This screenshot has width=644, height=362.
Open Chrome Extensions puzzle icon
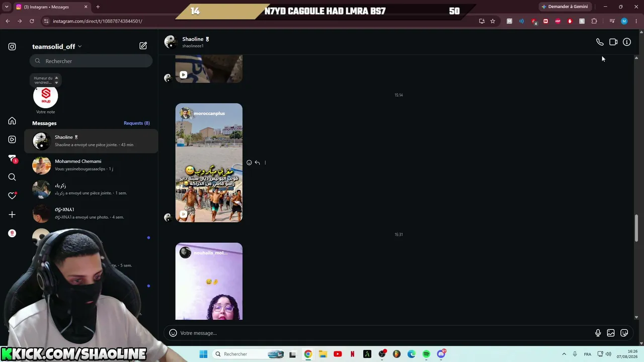tap(594, 21)
